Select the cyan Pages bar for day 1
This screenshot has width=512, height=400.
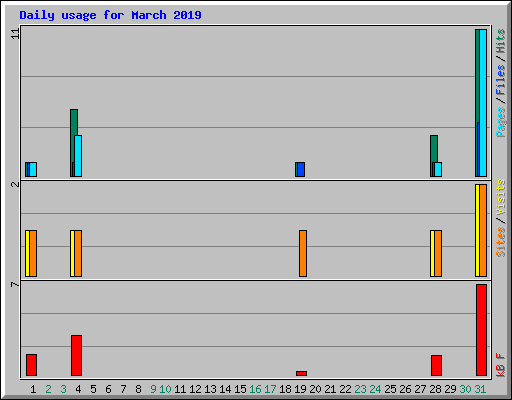(33, 169)
